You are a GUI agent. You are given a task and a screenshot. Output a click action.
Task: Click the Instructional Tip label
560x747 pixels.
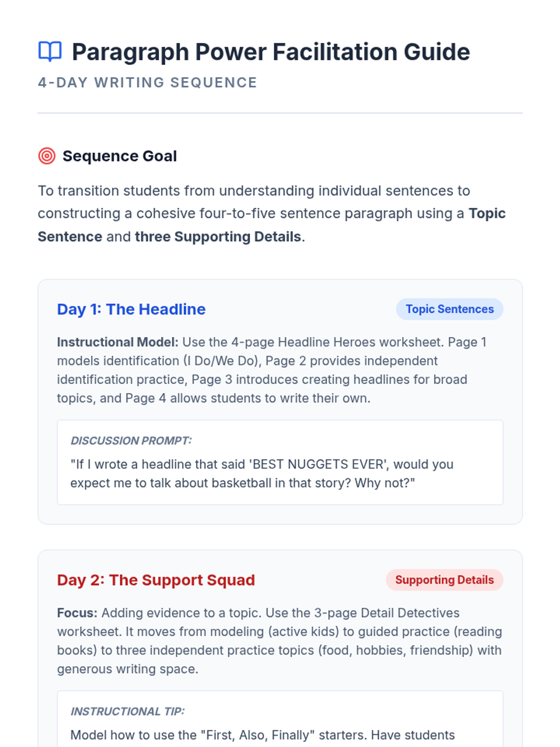pos(127,712)
